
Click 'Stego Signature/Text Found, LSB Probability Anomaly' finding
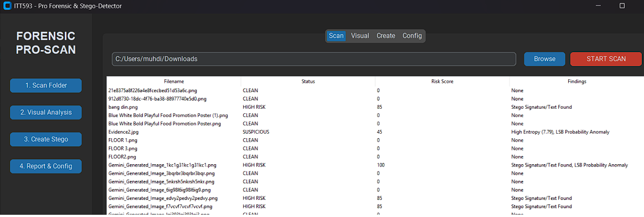click(x=569, y=165)
